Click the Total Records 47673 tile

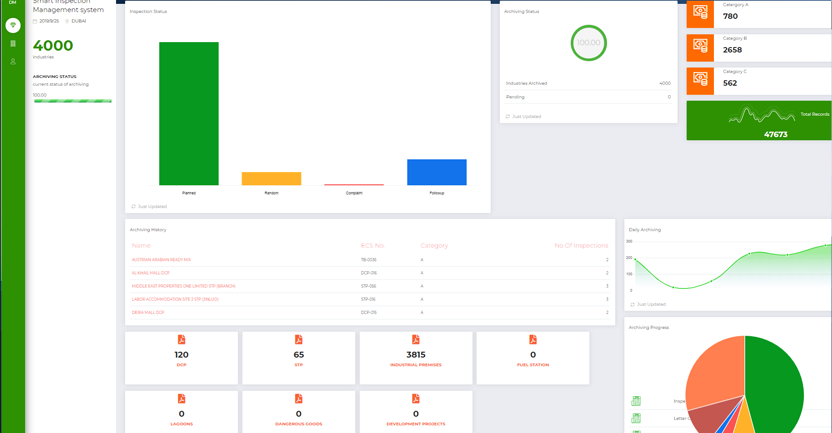pos(759,120)
